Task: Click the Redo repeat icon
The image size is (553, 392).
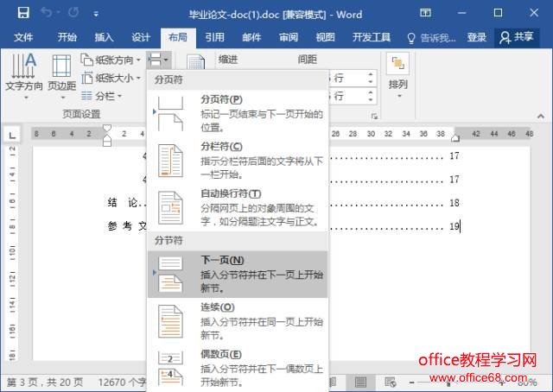Action: [73, 13]
